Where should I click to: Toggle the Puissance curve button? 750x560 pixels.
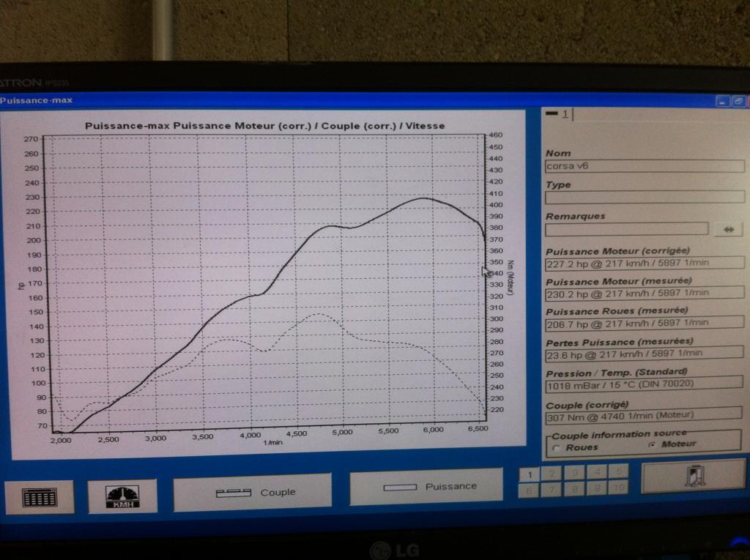click(426, 487)
